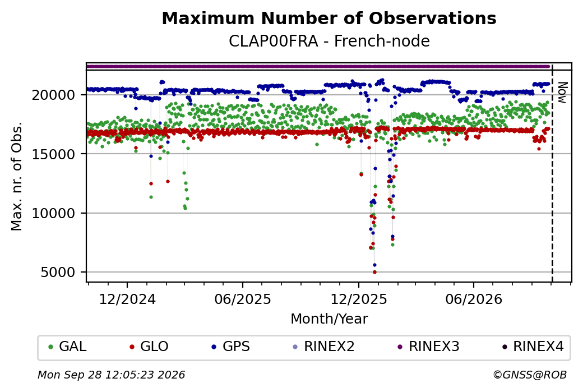Click the 06/2026 x-axis tick label
The width and height of the screenshot is (583, 392).
point(474,299)
